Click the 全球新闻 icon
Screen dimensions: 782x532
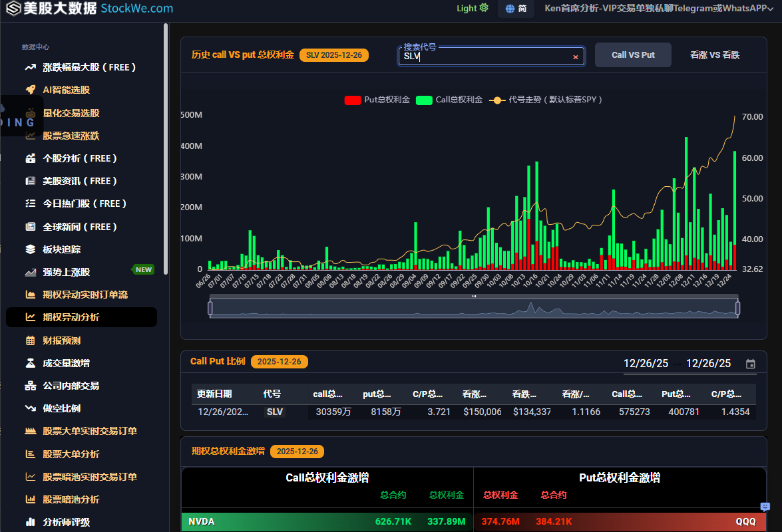click(31, 227)
